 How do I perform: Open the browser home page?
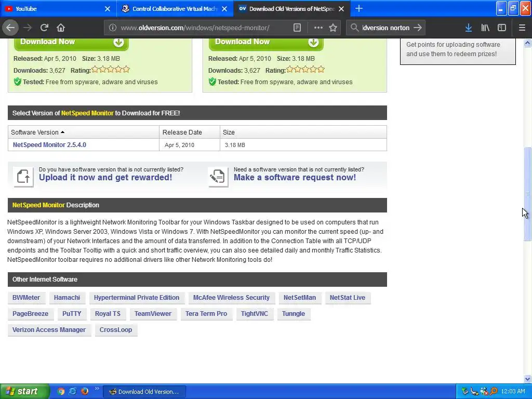[x=61, y=28]
